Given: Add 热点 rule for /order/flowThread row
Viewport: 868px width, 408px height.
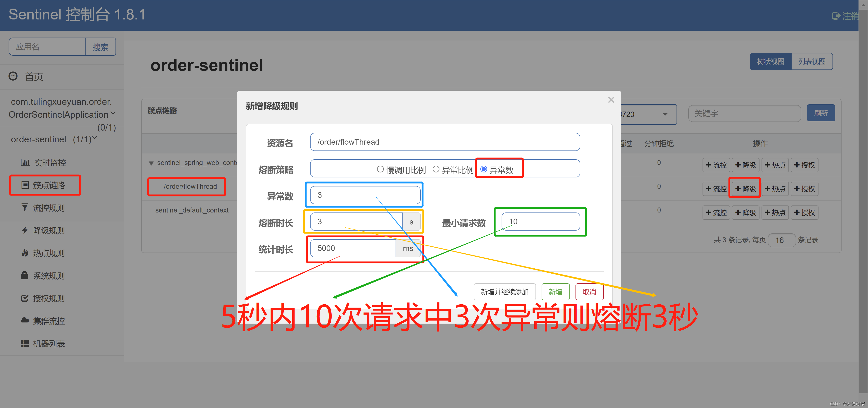Looking at the screenshot, I should click(775, 188).
